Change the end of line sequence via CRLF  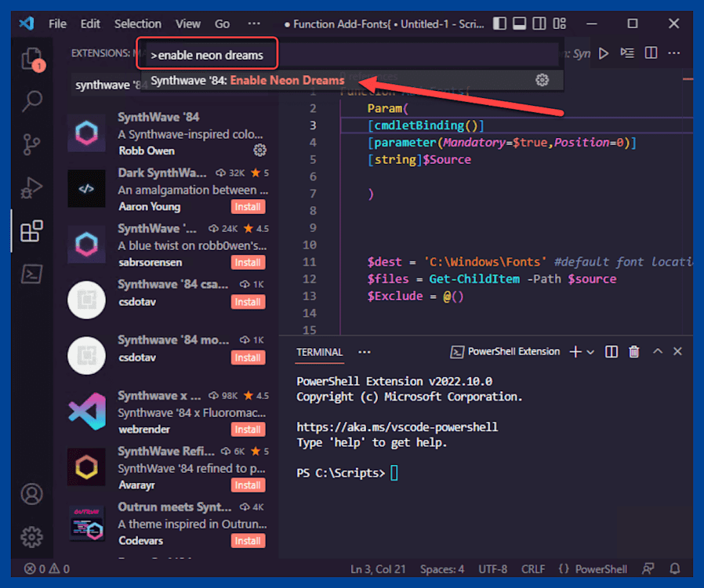coord(533,569)
